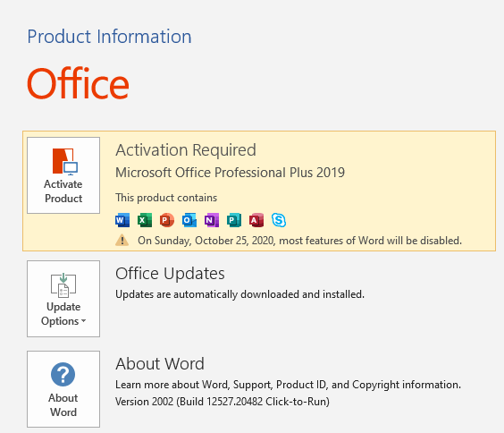Click the Office Updates heading
The image size is (504, 433).
coord(170,274)
